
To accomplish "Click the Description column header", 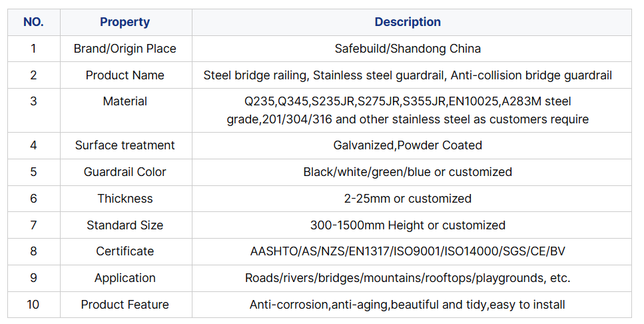I will point(408,22).
